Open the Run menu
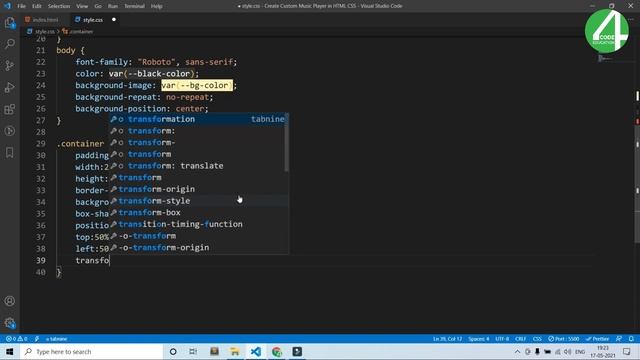This screenshot has height=360, width=640. coord(113,6)
